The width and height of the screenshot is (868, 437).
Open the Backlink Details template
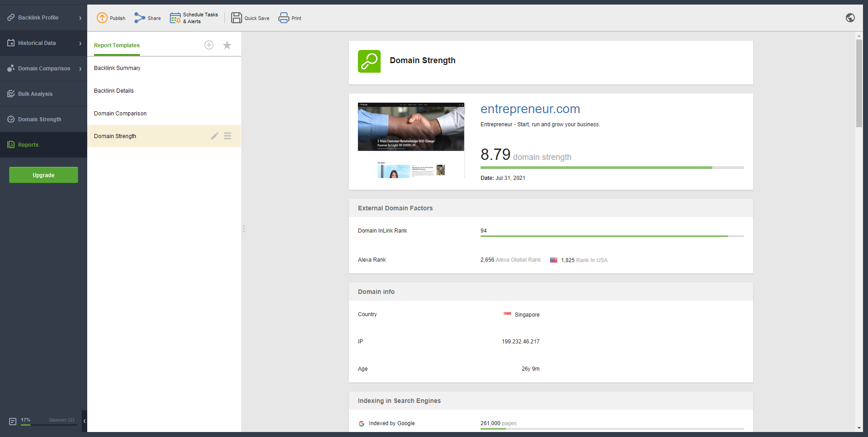click(164, 90)
